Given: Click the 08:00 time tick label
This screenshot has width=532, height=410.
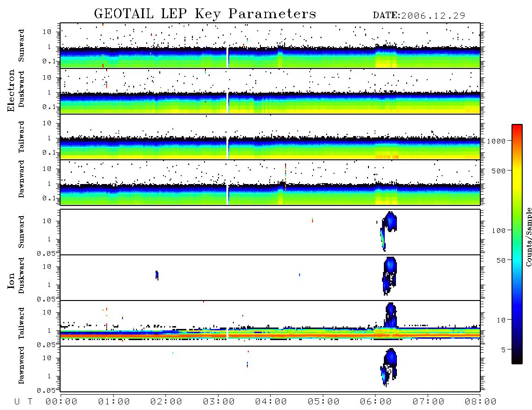Looking at the screenshot, I should (481, 402).
